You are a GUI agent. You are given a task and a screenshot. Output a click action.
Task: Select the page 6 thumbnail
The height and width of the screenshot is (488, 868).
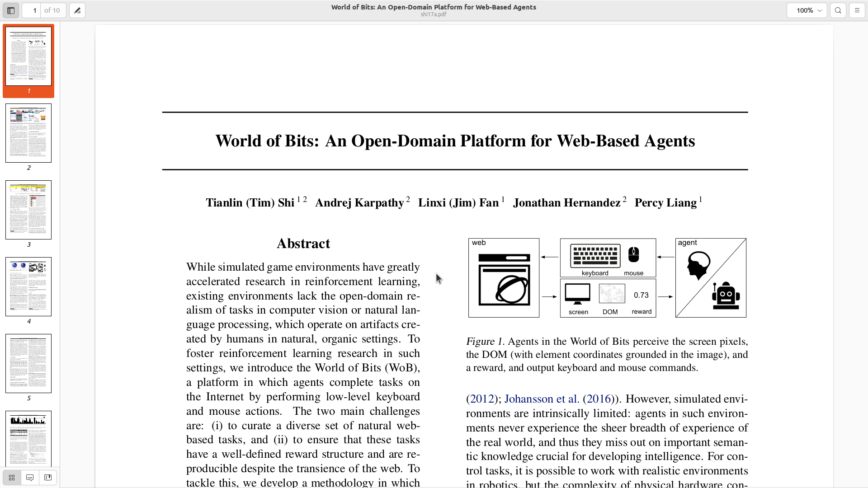pos(28,437)
